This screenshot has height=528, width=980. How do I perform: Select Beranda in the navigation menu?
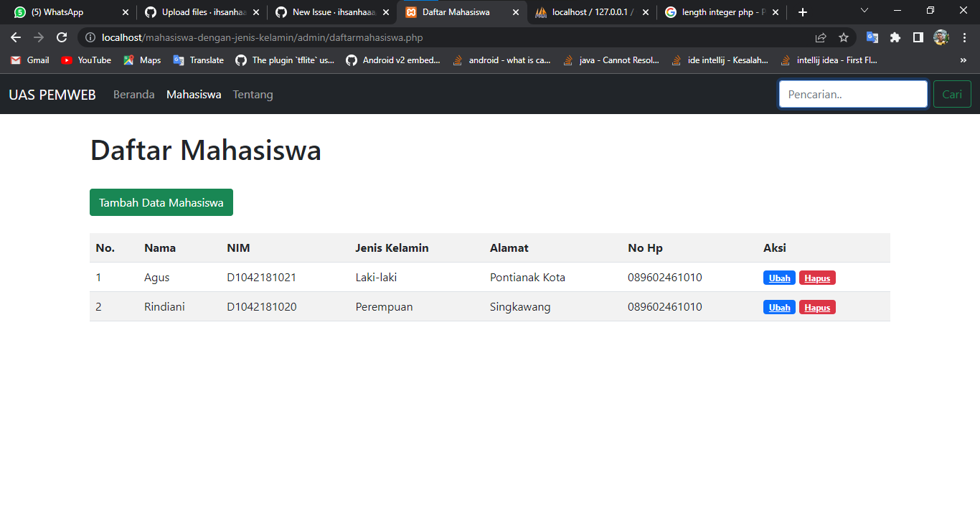click(x=133, y=94)
